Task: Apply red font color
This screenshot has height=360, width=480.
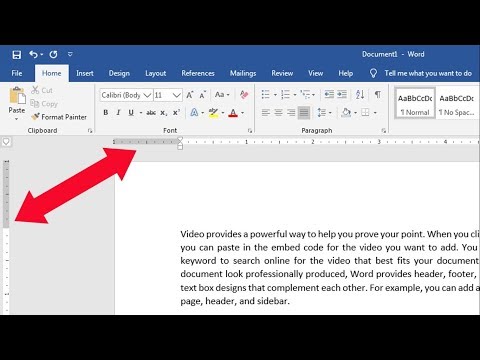Action: tap(233, 113)
